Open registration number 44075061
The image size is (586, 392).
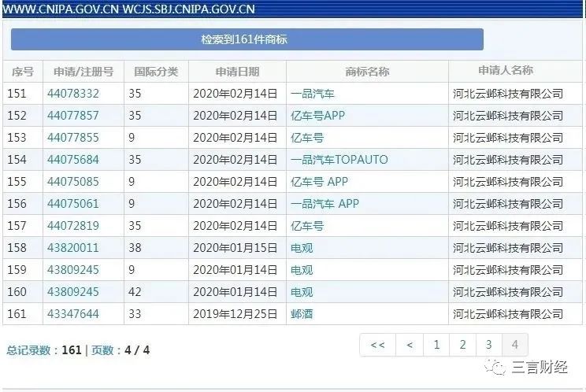pos(73,203)
